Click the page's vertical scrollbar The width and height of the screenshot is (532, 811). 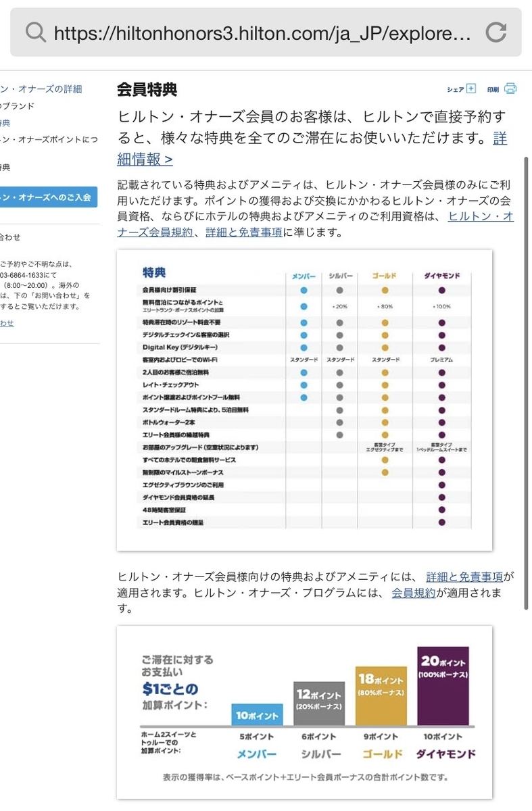[x=527, y=383]
